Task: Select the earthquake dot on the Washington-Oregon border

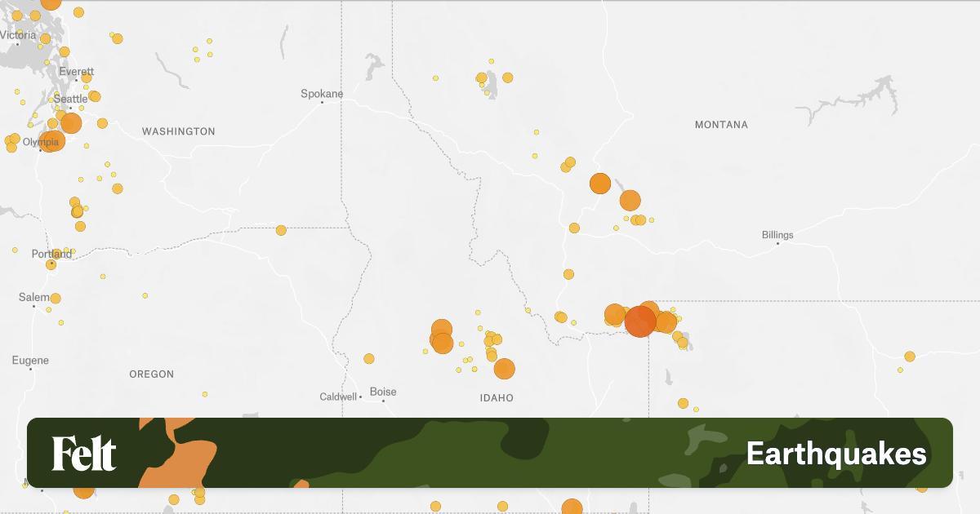Action: pos(281,230)
